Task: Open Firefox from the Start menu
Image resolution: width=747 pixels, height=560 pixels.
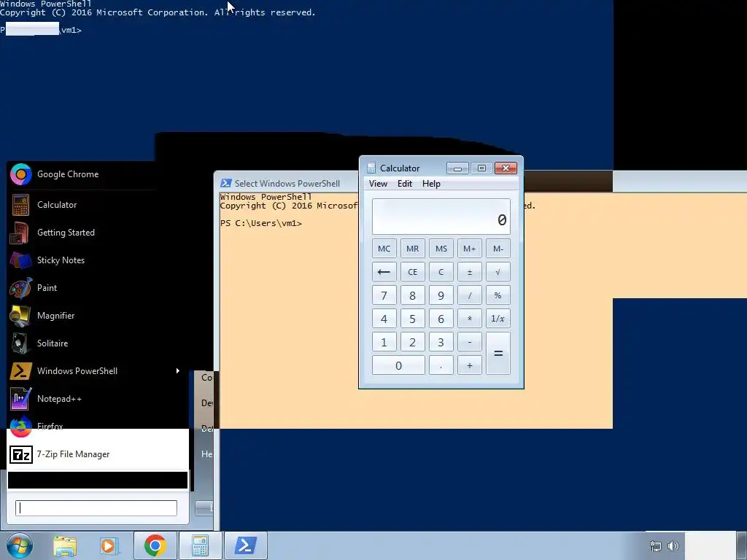Action: [98, 426]
